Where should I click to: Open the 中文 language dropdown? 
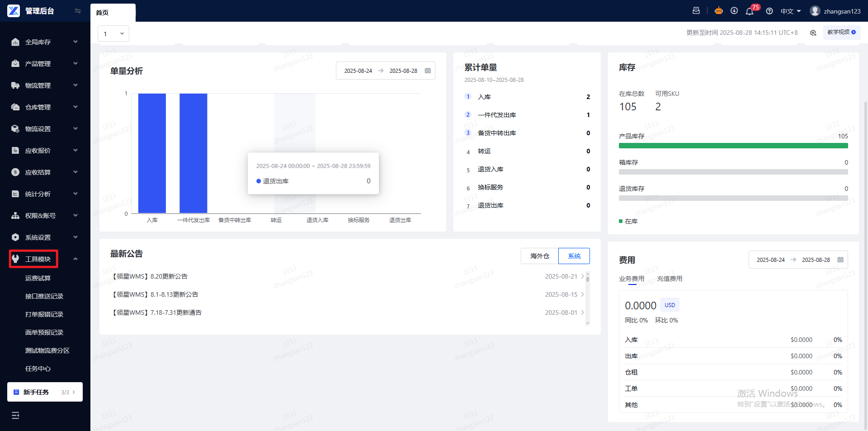[x=791, y=11]
